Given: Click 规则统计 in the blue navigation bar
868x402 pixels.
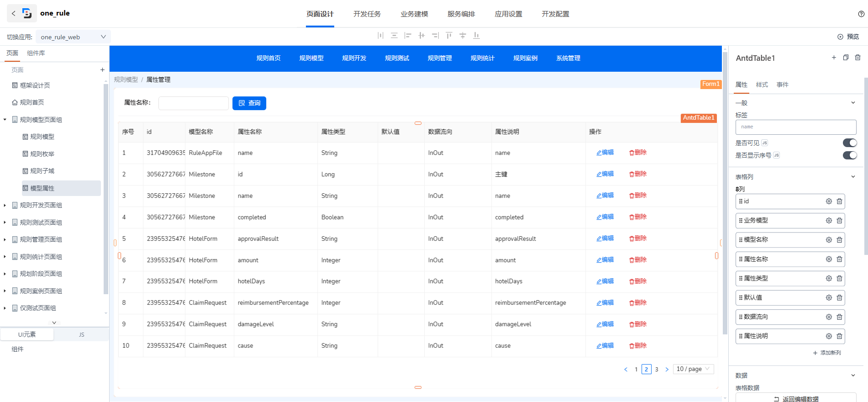Looking at the screenshot, I should click(483, 58).
